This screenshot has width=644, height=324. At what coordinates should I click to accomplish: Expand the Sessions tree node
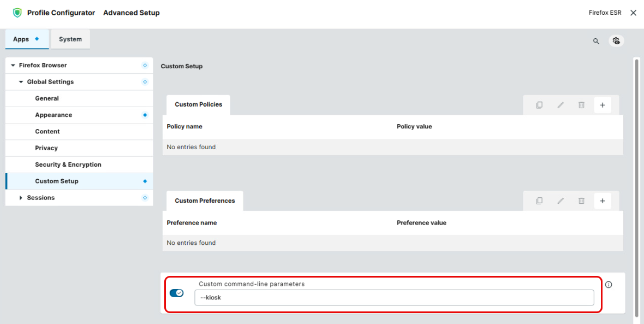(21, 198)
